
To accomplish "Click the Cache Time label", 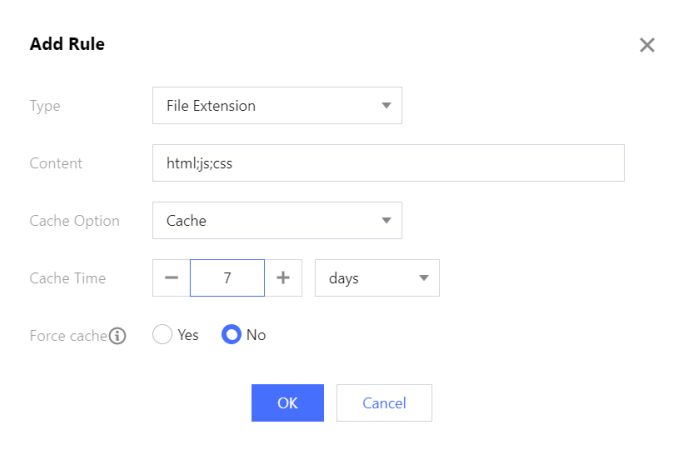I will click(67, 278).
